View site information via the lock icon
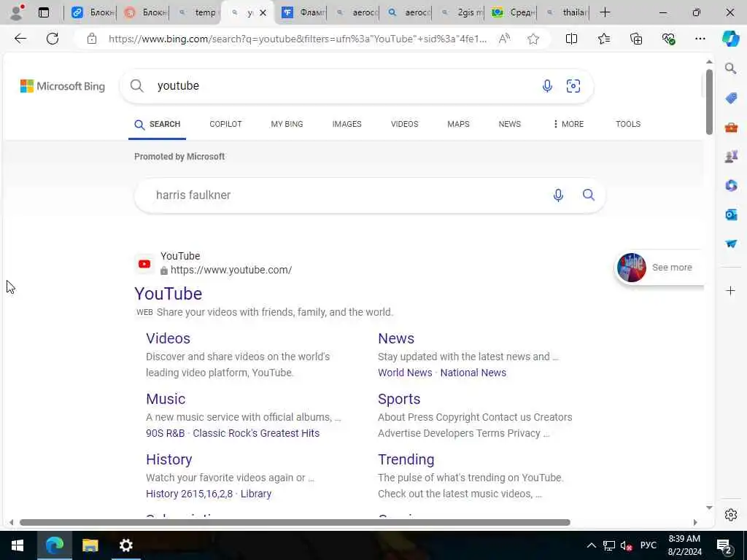This screenshot has height=560, width=747. (92, 39)
